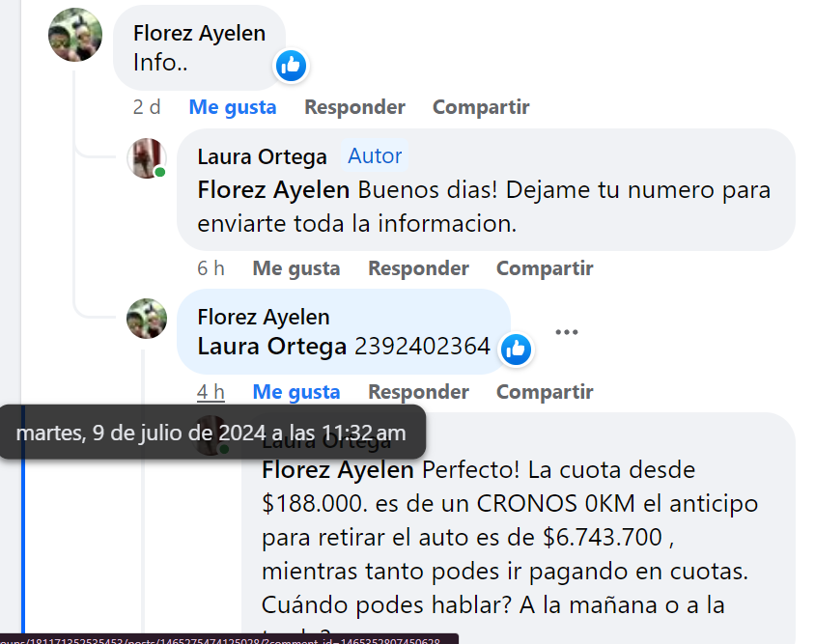Open the 6 h timestamp on Laura's reply
The width and height of the screenshot is (815, 644).
[211, 268]
